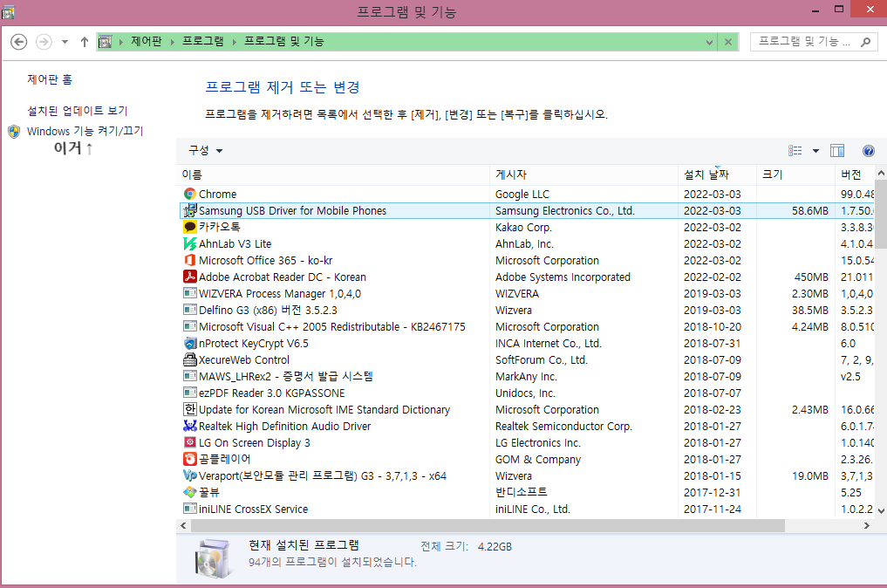Viewport: 887px width, 588px height.
Task: Sort by the 이름 column header
Action: click(332, 174)
